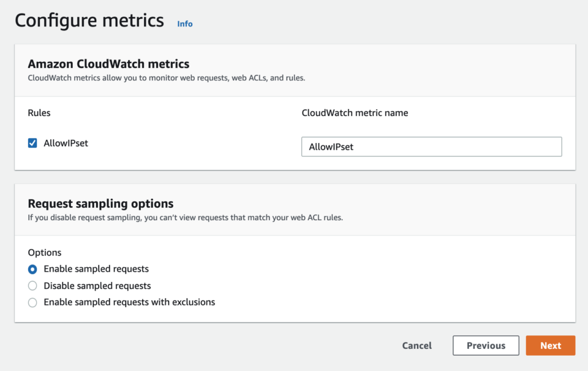Click the 'Disable sampled requests' option label
Screen dimensions: 588x371
coord(97,286)
